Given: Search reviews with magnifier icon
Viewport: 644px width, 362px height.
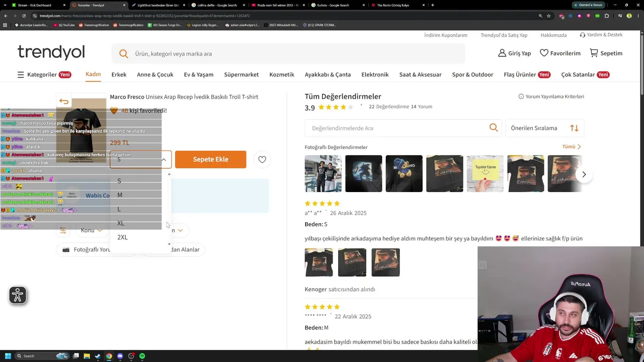Looking at the screenshot, I should pyautogui.click(x=494, y=128).
